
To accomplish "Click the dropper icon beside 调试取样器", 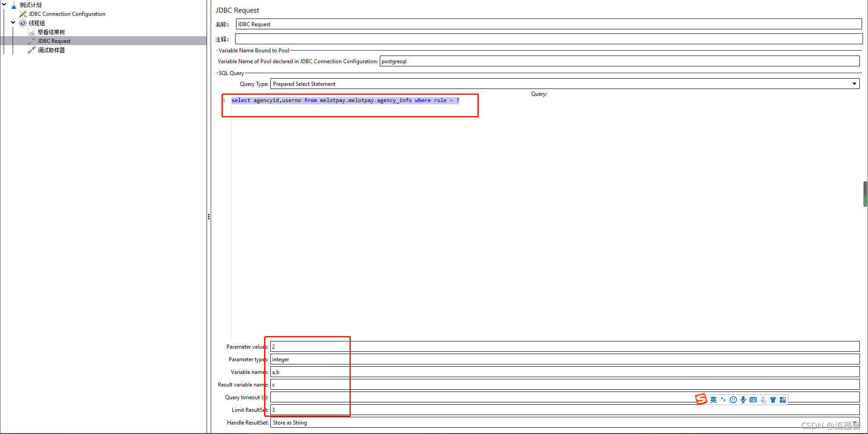I will tap(32, 50).
